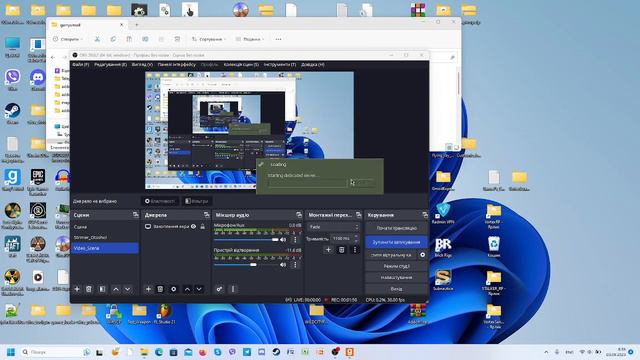Expand the Create dropdown in File Explorer
Viewport: 640px width, 360px height.
(68, 39)
